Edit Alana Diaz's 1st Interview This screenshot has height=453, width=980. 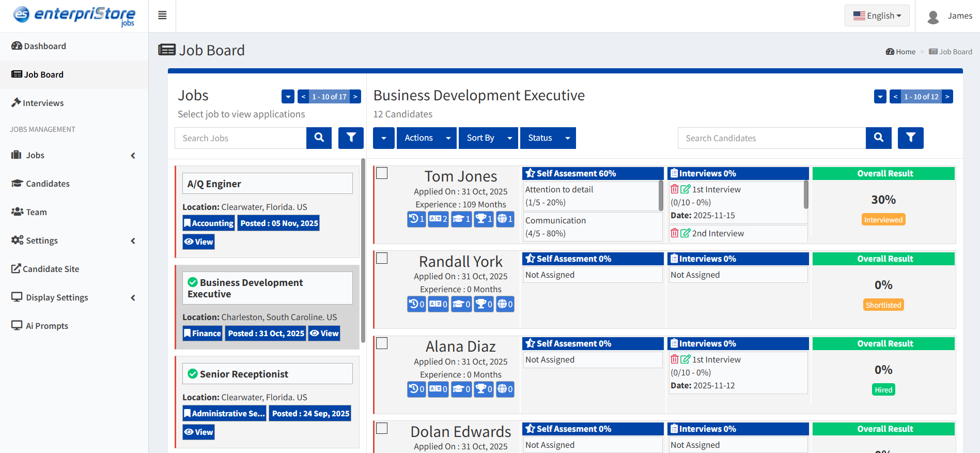pyautogui.click(x=686, y=359)
